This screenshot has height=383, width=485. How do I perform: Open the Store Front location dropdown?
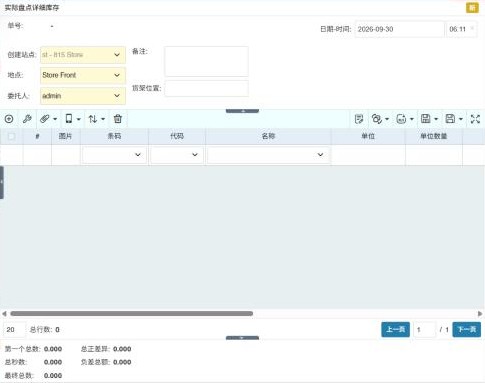tap(83, 75)
